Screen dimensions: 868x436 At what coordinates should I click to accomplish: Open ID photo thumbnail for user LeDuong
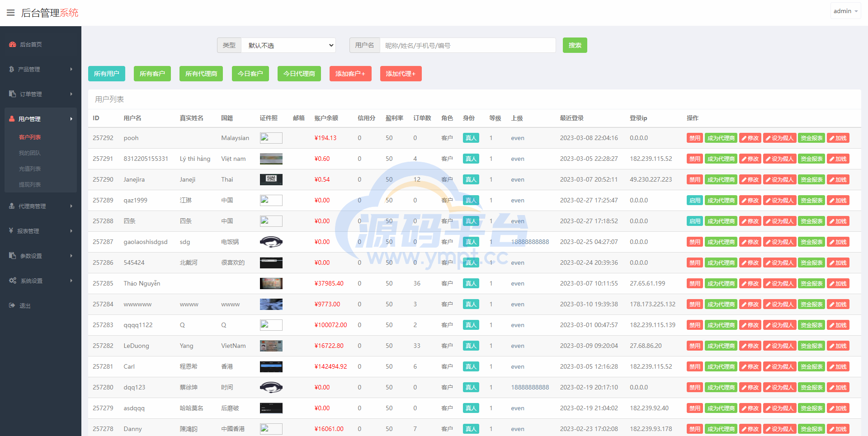point(271,346)
